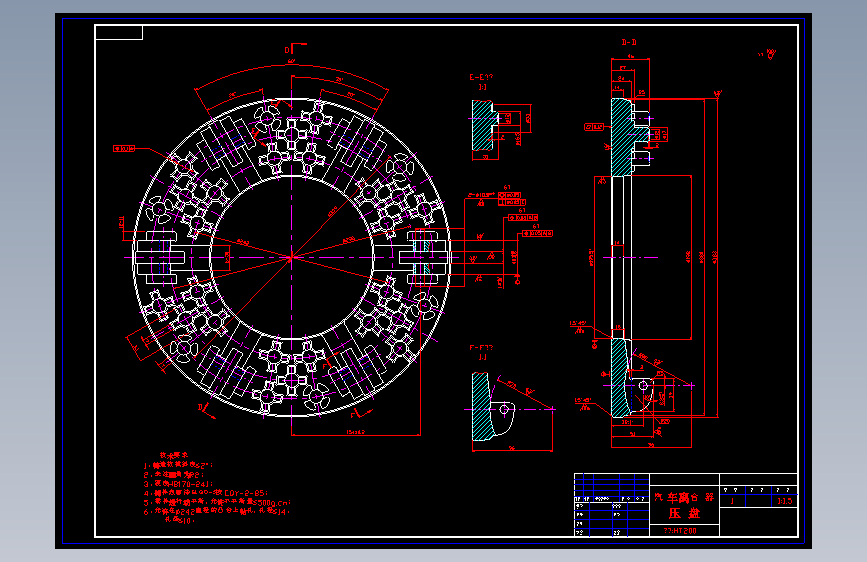The width and height of the screenshot is (867, 562).
Task: Select the "技术要求" heading of the notes
Action: click(x=174, y=455)
